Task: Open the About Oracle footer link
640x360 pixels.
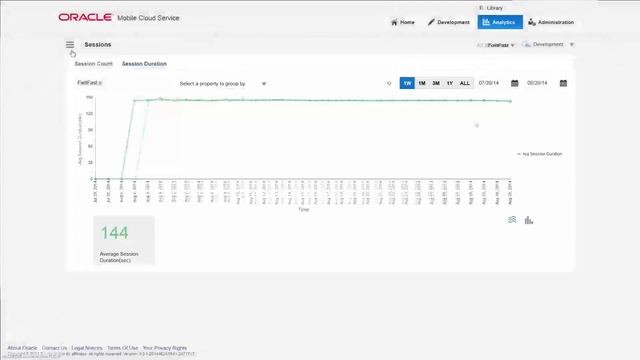Action: coord(22,348)
